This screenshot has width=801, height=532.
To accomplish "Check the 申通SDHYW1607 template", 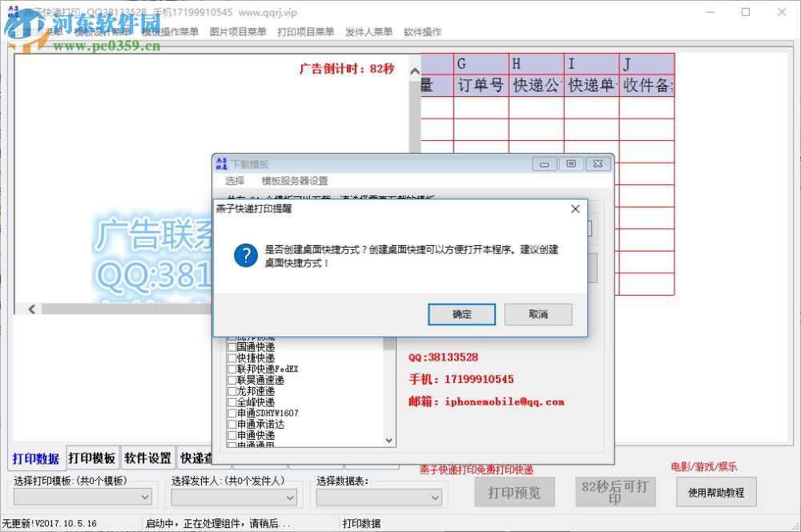I will point(231,413).
